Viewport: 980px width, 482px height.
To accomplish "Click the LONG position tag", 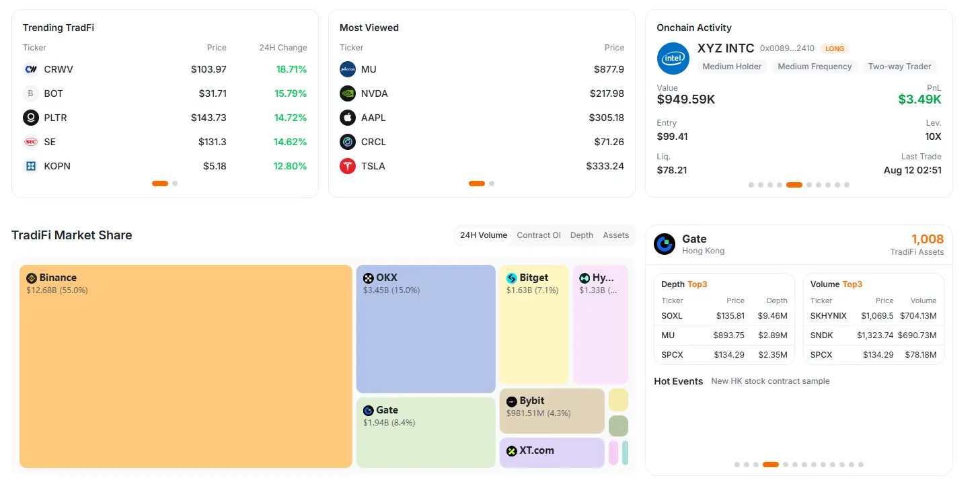I will [x=835, y=48].
